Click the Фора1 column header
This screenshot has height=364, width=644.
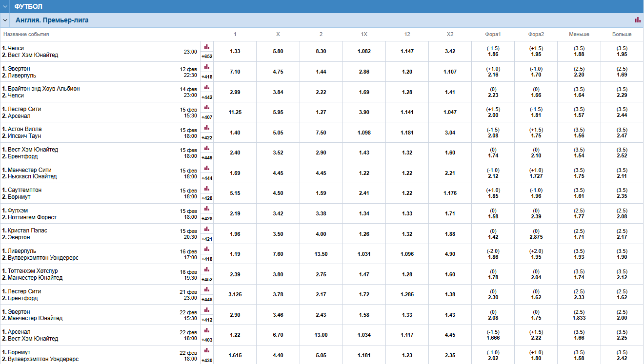point(493,35)
